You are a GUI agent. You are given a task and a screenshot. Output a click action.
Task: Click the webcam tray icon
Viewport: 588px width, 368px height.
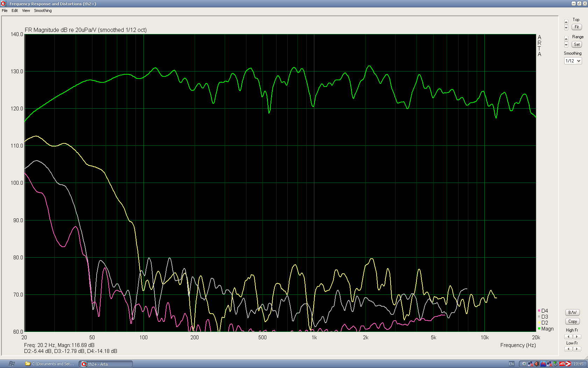click(524, 364)
